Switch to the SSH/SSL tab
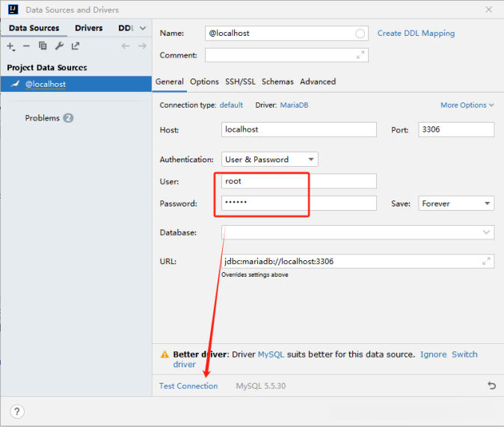 point(239,82)
